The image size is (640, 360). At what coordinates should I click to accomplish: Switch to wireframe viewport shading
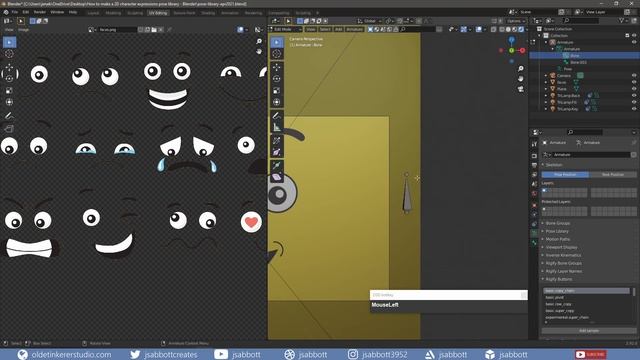click(502, 29)
